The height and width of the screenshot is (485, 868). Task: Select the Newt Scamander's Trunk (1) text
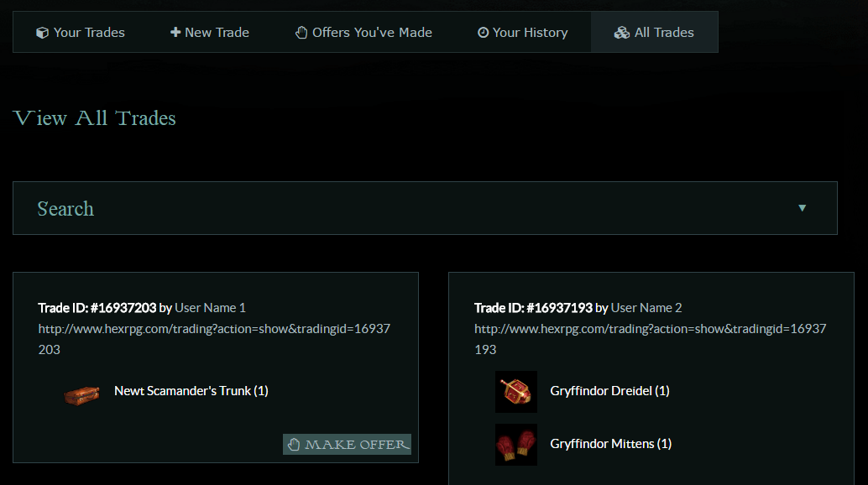pos(191,391)
